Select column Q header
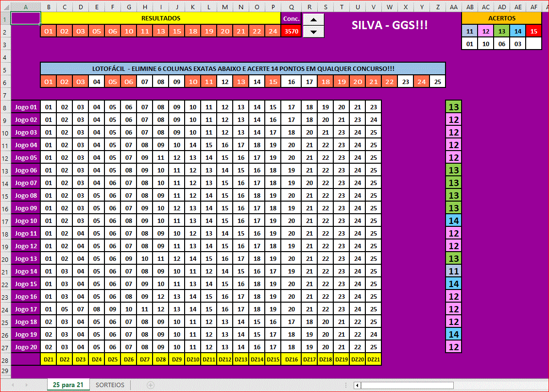This screenshot has height=392, width=549. coord(291,6)
